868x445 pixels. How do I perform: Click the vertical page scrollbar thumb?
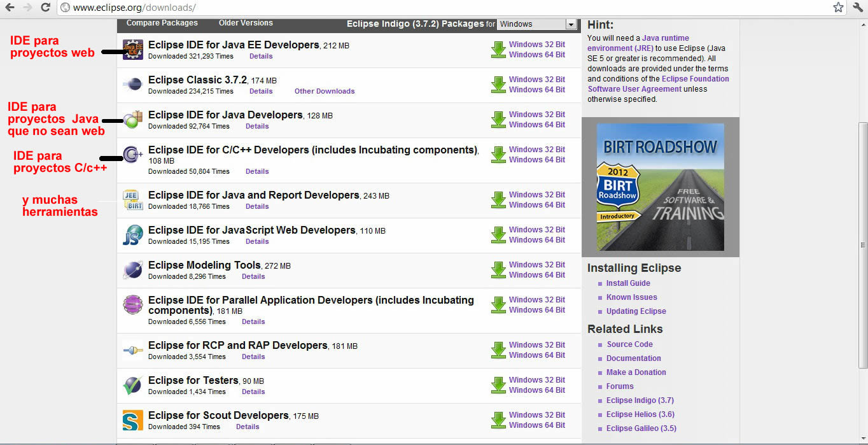863,245
